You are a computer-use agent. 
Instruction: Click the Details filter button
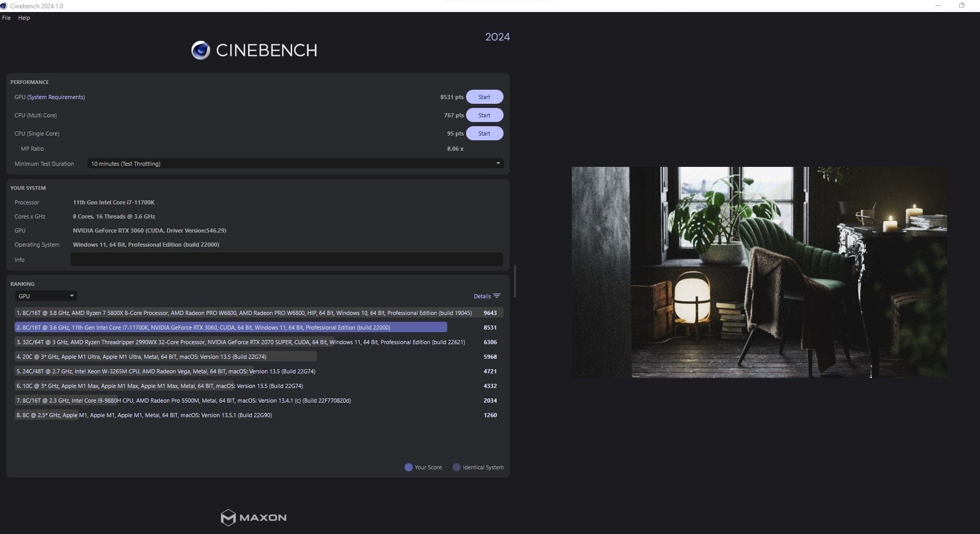(x=486, y=296)
